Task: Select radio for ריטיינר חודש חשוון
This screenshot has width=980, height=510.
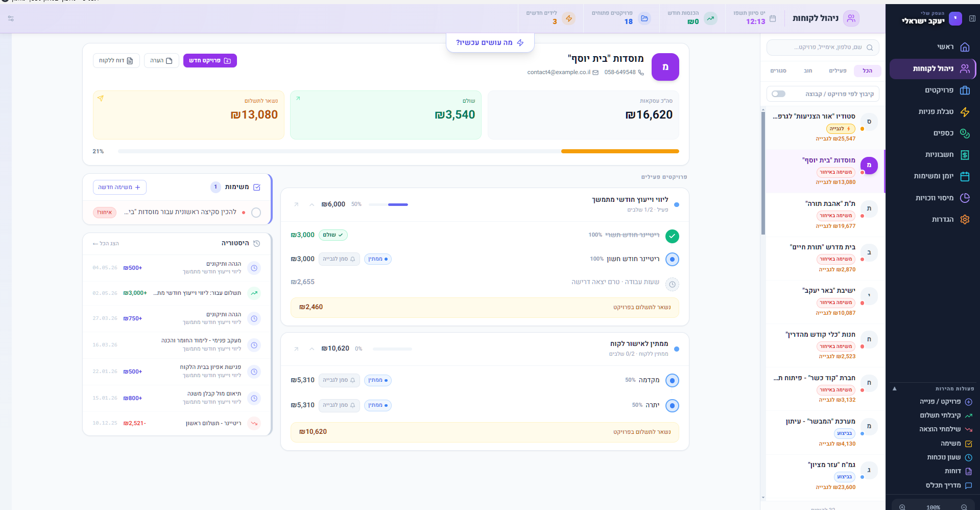Action: (x=673, y=259)
